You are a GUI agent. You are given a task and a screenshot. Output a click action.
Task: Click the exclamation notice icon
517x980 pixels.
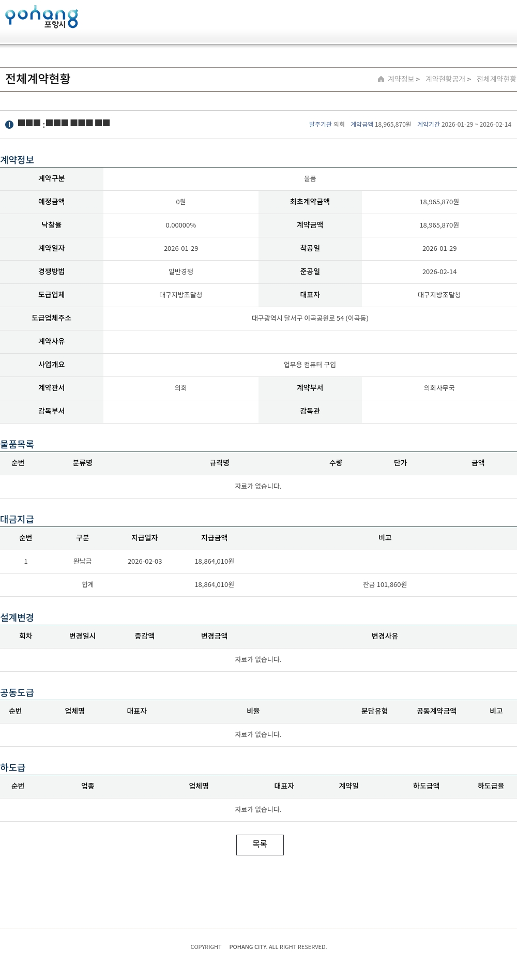(x=9, y=125)
